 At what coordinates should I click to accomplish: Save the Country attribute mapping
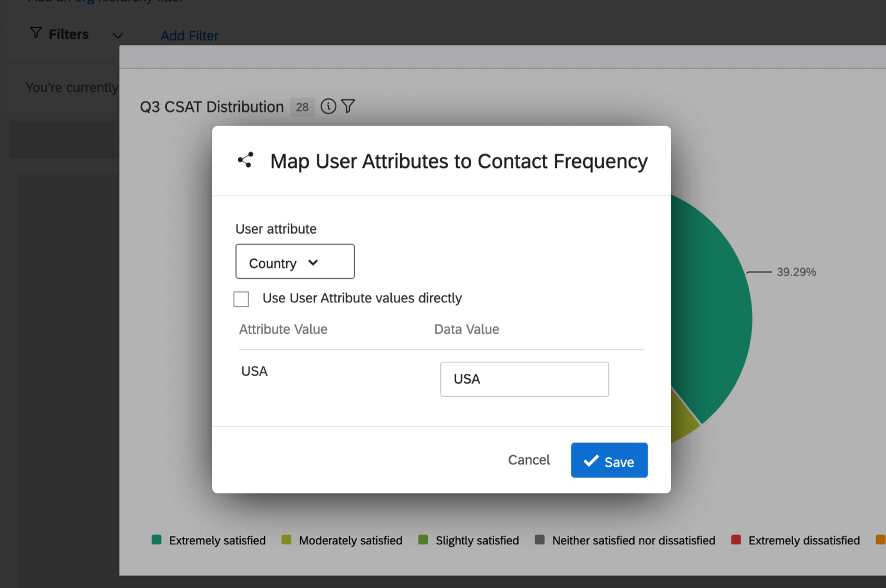tap(609, 460)
